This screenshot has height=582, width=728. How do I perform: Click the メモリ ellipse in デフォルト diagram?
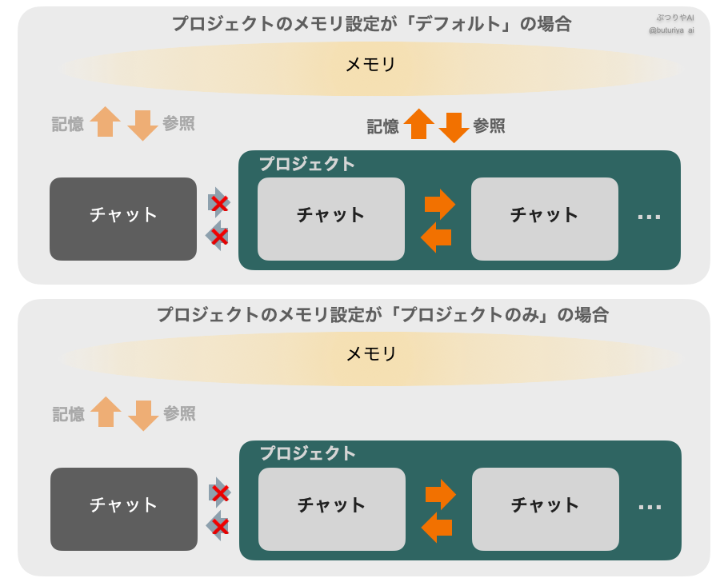[x=370, y=66]
